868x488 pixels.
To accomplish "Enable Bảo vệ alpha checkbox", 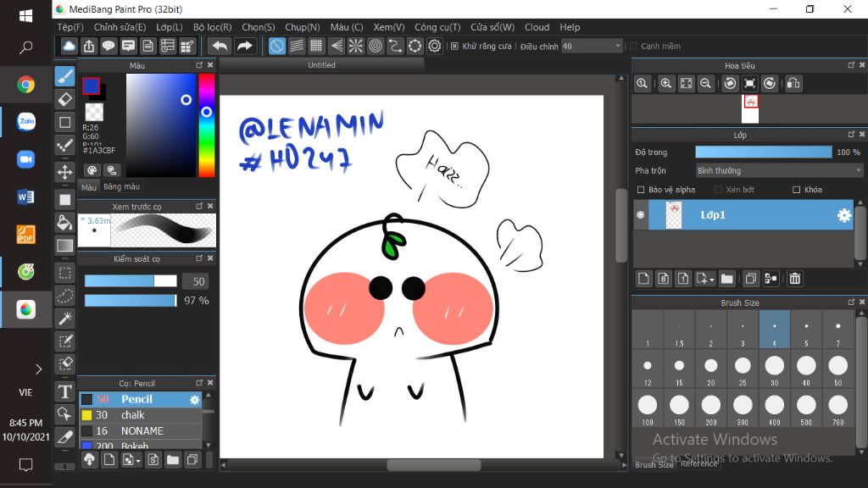I will (641, 190).
